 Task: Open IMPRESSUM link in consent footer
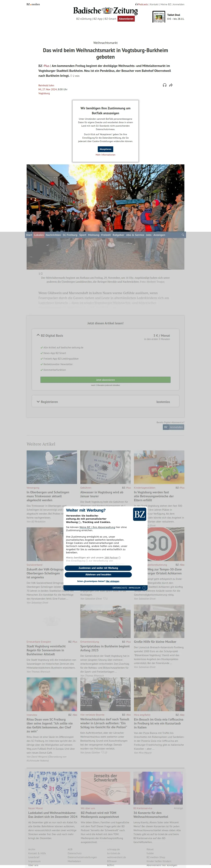[134, 588]
